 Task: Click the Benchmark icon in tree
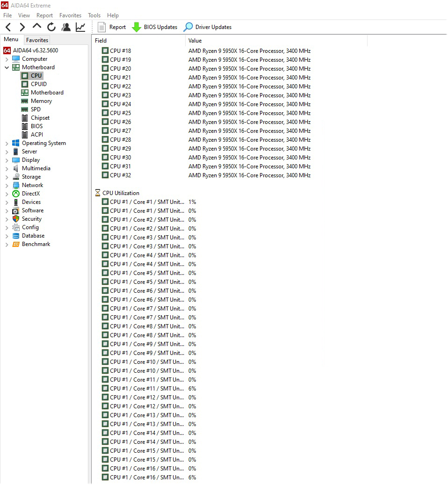(16, 244)
